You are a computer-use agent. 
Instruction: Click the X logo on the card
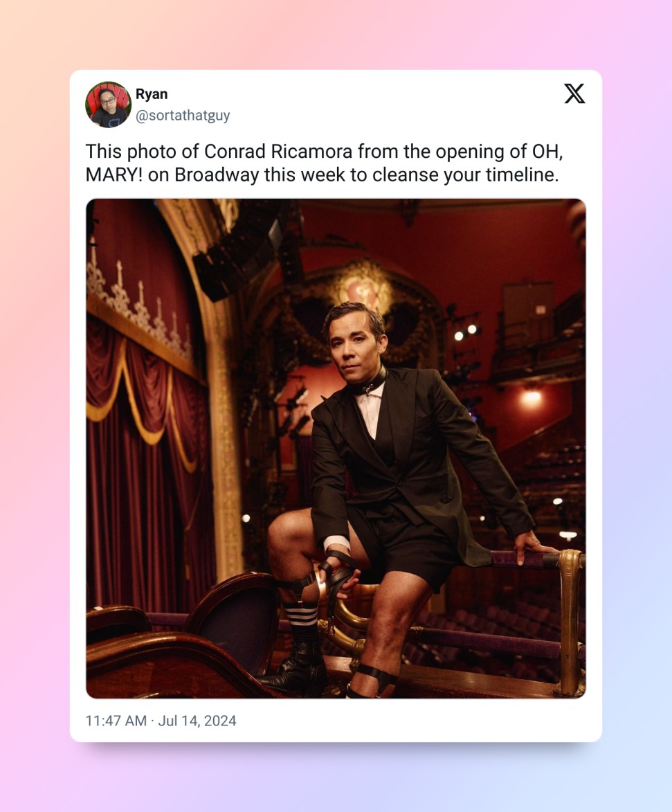click(574, 93)
